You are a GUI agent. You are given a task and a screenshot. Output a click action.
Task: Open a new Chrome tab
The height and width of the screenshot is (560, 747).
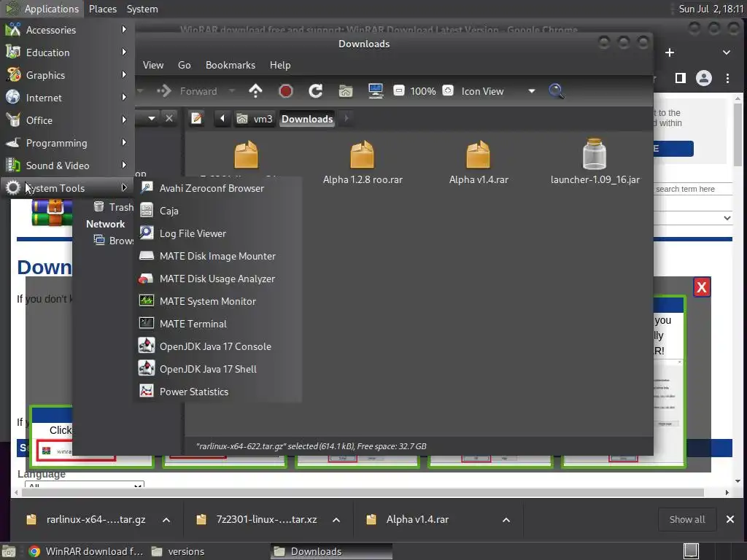point(670,52)
